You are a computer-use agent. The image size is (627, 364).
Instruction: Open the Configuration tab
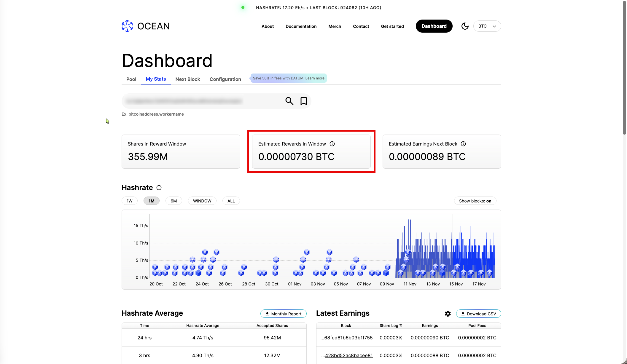click(x=225, y=79)
